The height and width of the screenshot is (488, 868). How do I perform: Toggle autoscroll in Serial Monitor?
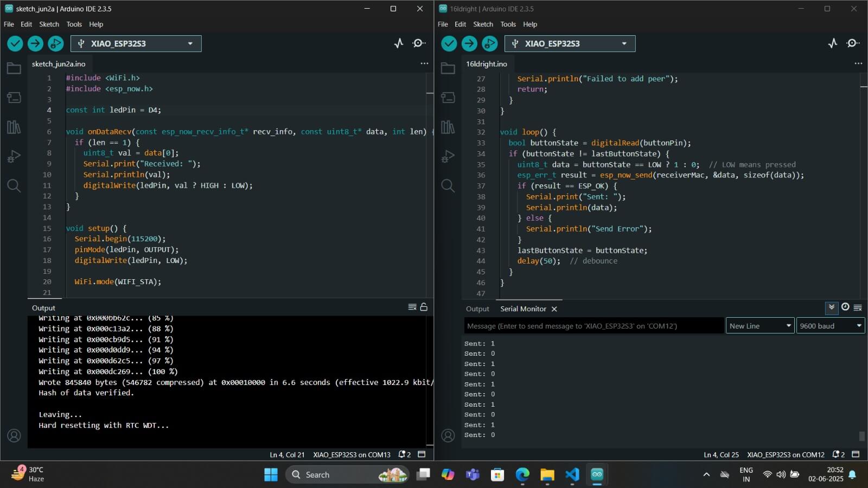(x=831, y=307)
